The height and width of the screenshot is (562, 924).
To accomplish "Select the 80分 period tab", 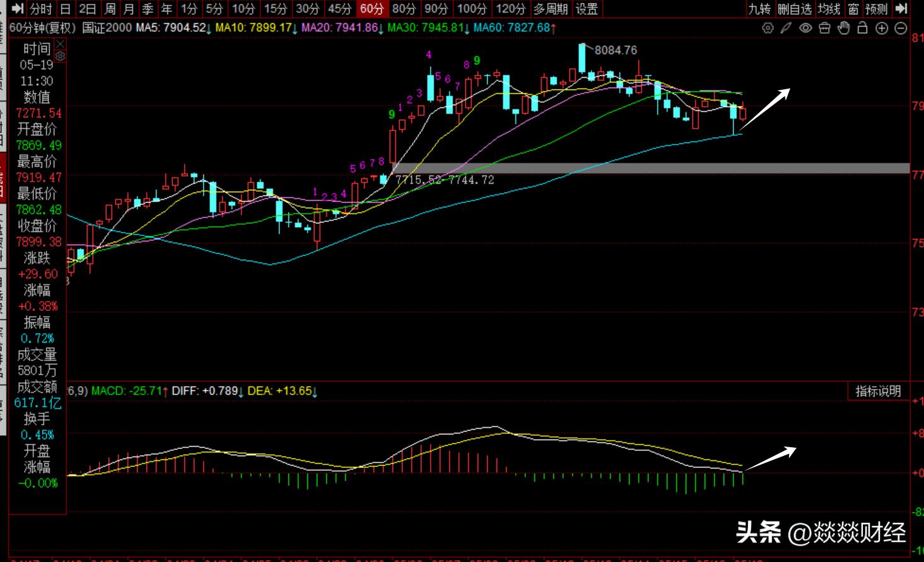I will pyautogui.click(x=404, y=9).
